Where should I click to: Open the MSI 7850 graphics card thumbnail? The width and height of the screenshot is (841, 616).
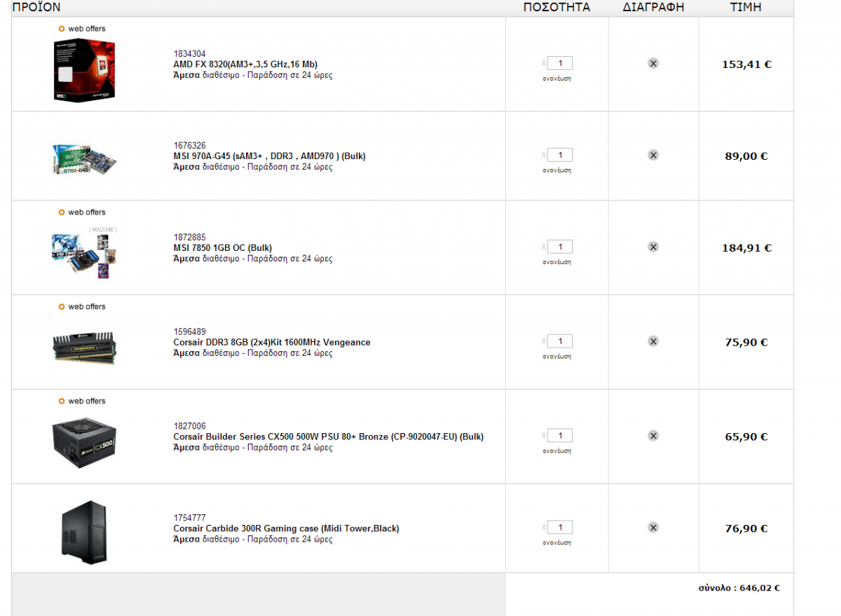[x=84, y=252]
